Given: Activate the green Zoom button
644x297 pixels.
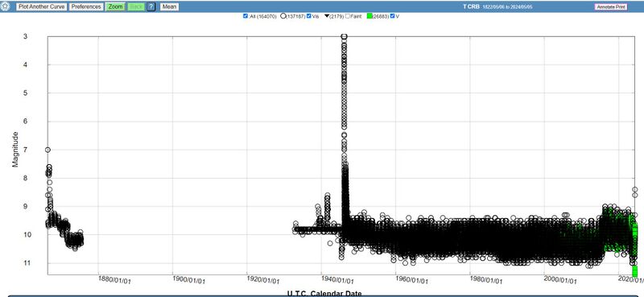Looking at the screenshot, I should [115, 7].
